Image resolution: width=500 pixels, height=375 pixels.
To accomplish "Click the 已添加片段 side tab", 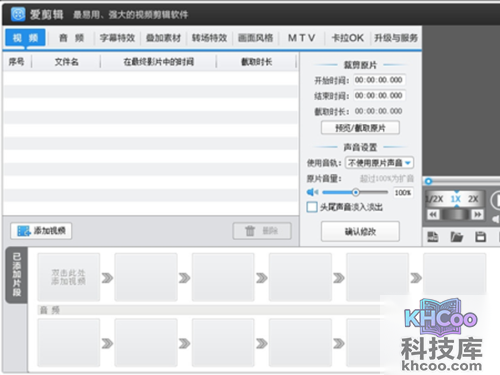I will tap(17, 275).
